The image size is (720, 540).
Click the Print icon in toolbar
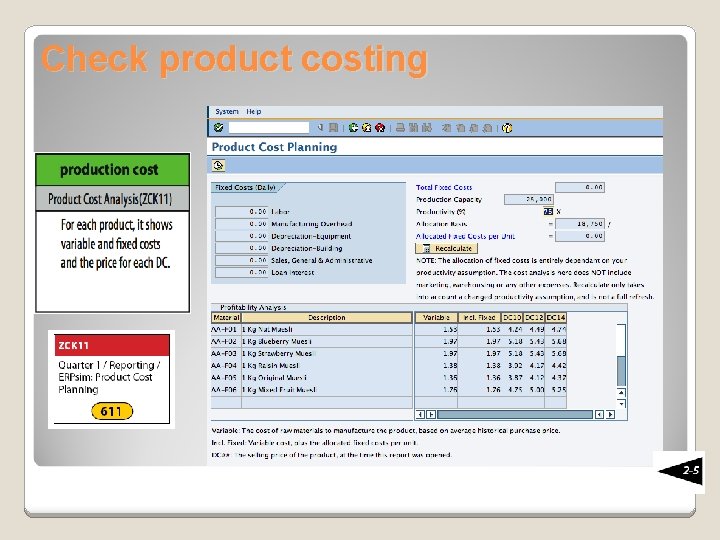400,128
